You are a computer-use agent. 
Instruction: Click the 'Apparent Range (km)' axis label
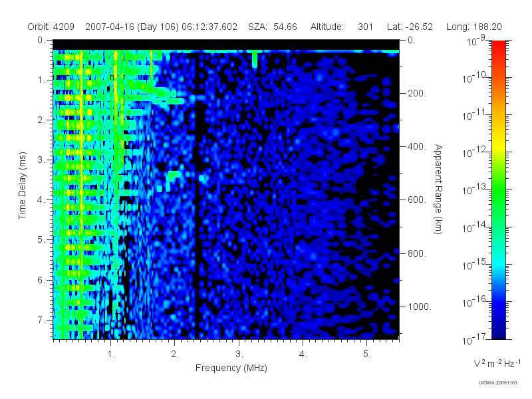438,189
